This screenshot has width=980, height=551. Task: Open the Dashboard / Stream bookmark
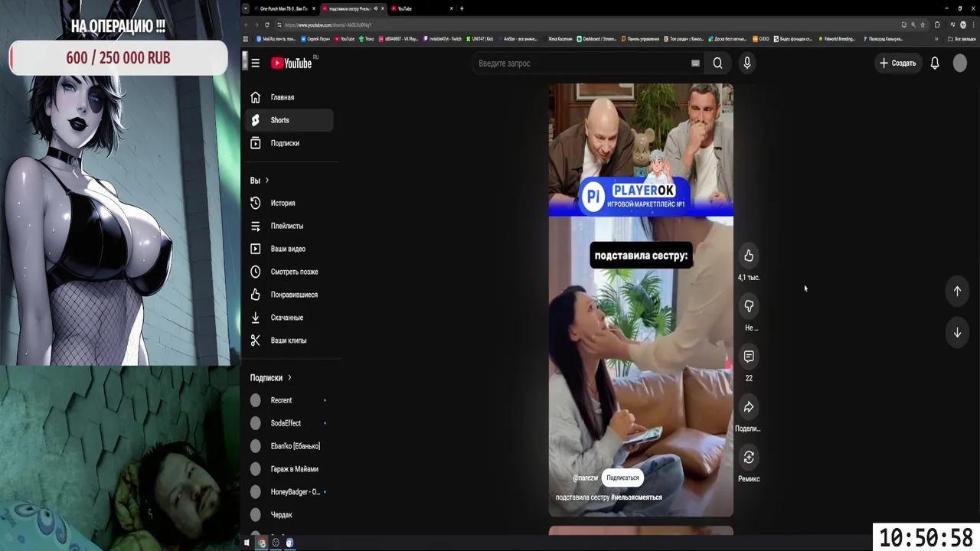596,38
